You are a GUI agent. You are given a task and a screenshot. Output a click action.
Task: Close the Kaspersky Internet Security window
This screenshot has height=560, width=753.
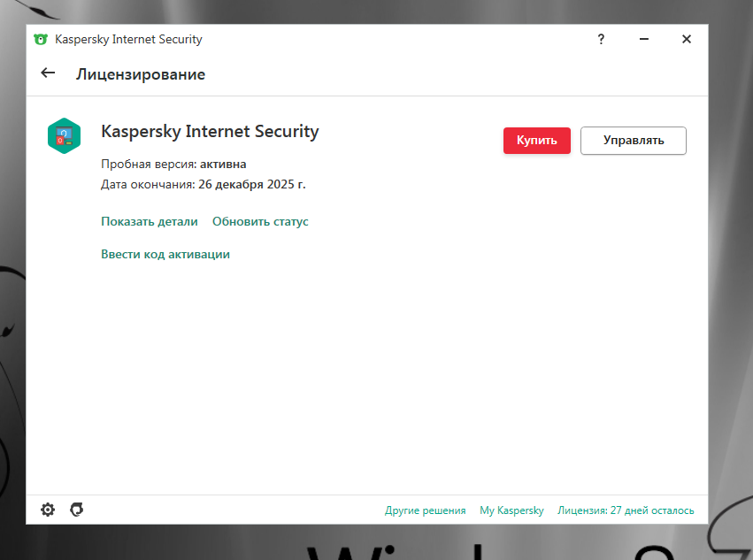coord(686,39)
